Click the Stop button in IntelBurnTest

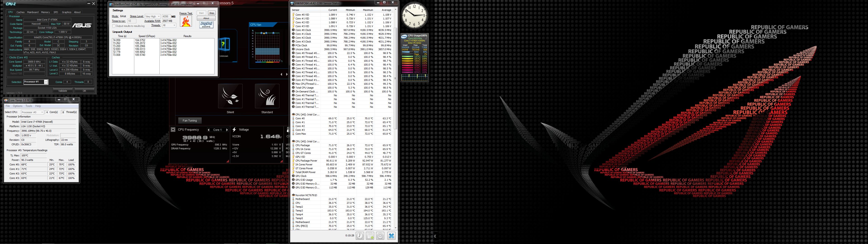[x=211, y=13]
